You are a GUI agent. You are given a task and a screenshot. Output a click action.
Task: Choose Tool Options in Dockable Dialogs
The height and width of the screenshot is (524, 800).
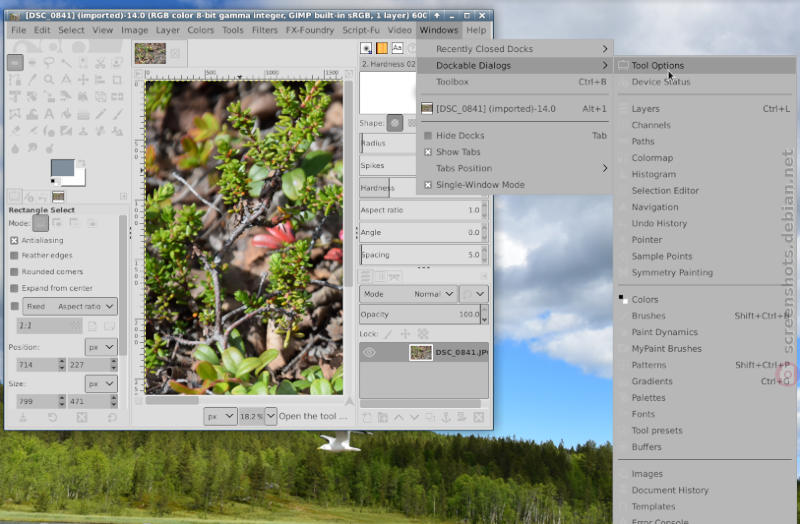point(705,65)
